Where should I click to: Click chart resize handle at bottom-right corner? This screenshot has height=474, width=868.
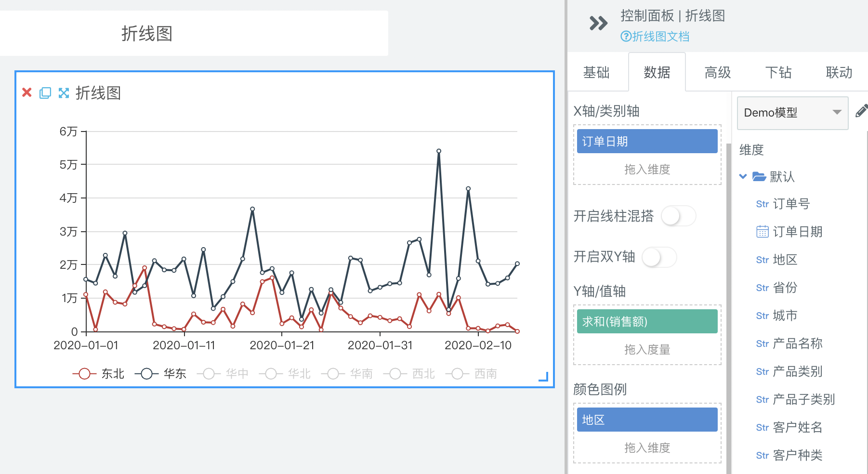[544, 377]
